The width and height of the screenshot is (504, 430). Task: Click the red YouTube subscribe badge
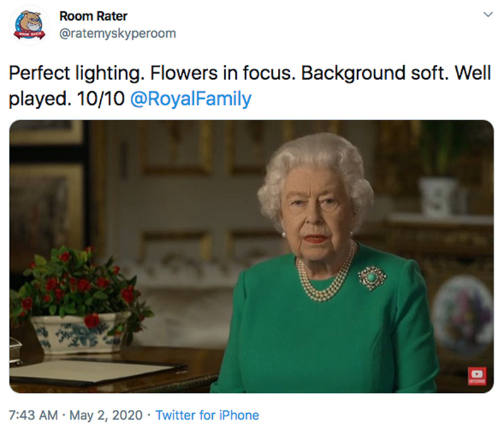tap(475, 375)
